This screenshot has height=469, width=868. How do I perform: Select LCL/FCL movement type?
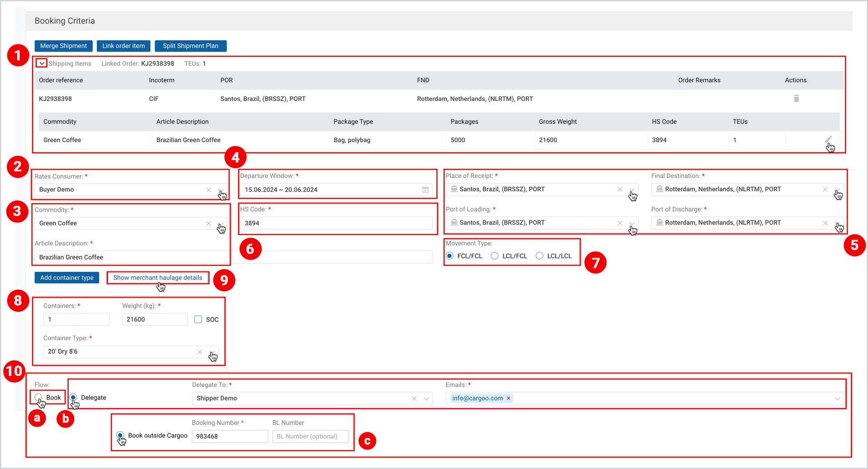[x=495, y=256]
